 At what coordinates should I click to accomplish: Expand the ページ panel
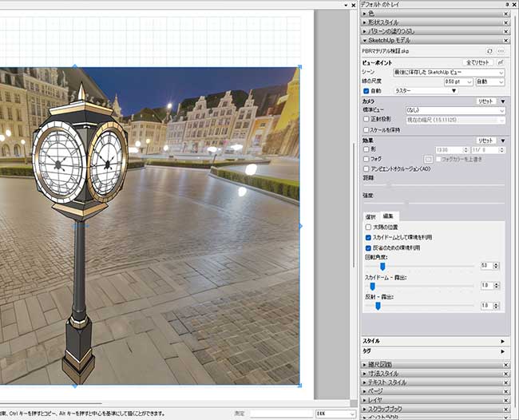tap(364, 391)
